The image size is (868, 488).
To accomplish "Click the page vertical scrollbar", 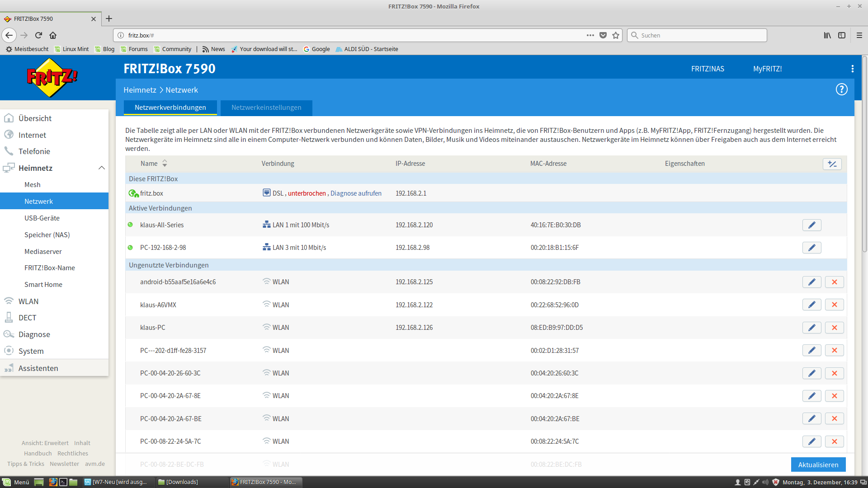I will point(864,154).
